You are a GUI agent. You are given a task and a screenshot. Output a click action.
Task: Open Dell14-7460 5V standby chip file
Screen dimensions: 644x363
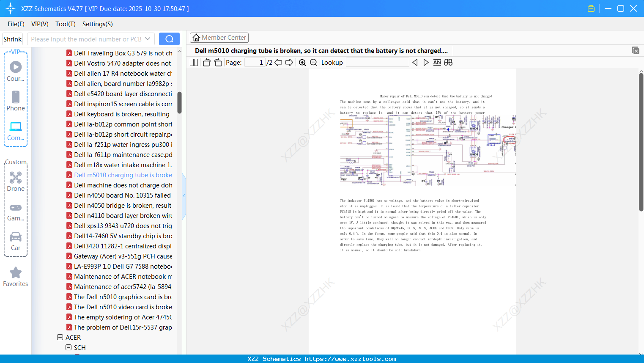(119, 236)
